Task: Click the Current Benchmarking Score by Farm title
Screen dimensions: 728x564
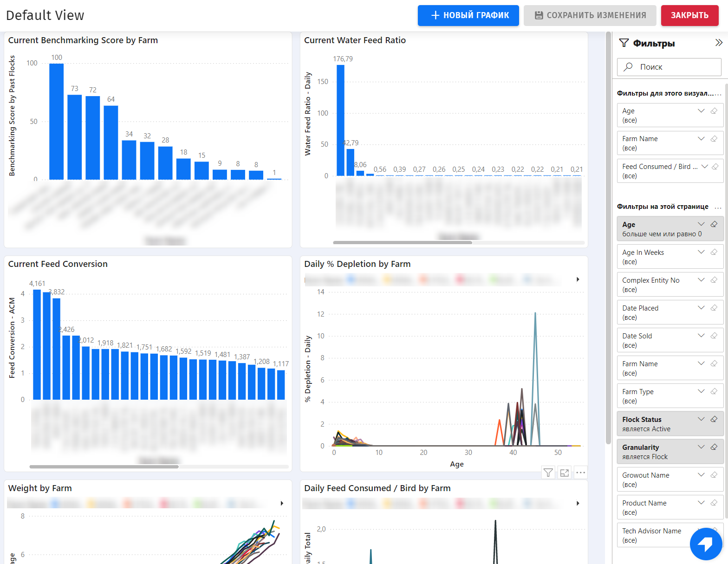Action: coord(83,40)
